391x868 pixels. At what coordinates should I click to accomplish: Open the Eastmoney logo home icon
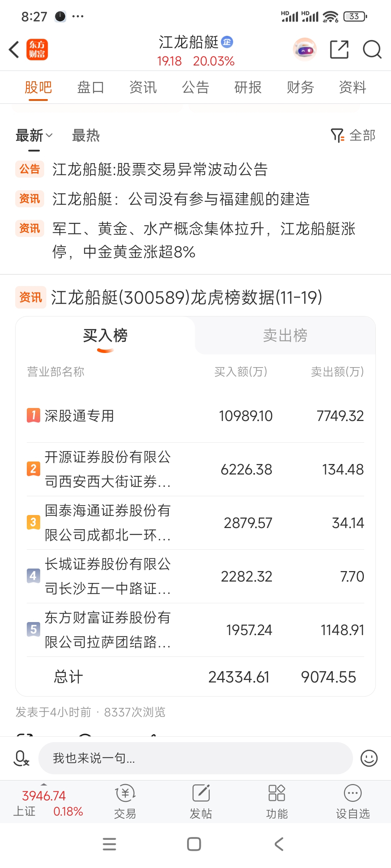[37, 50]
